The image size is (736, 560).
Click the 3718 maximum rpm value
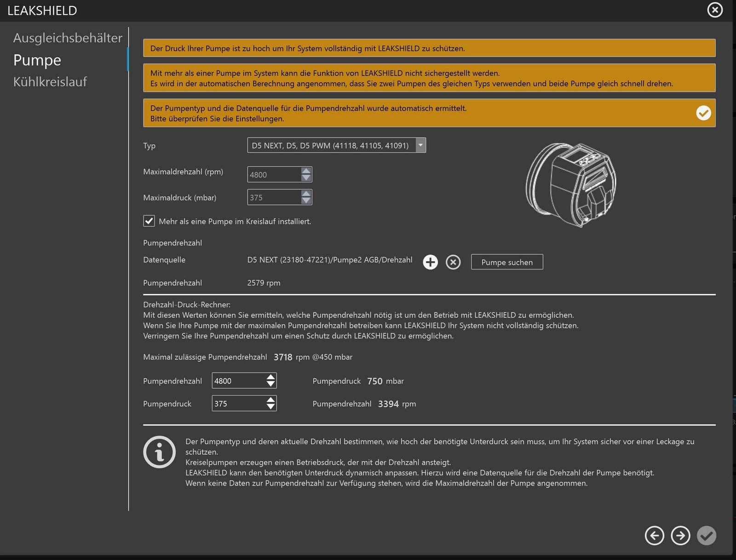click(x=283, y=357)
